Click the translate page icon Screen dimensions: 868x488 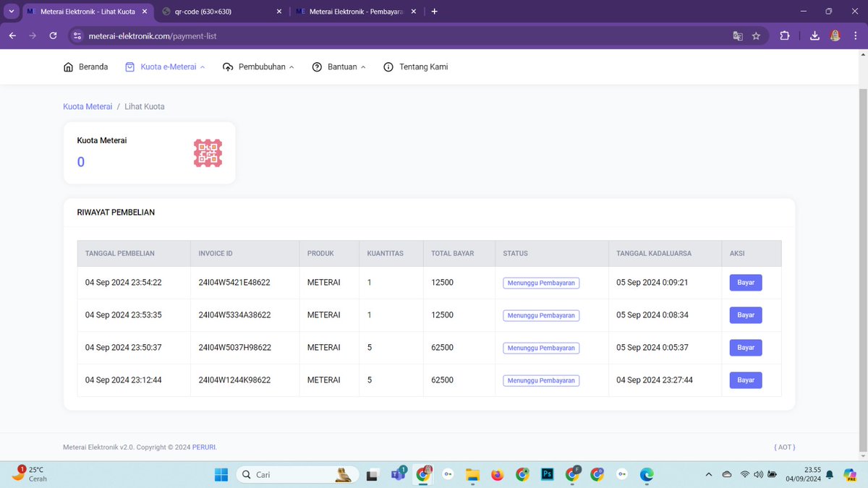click(738, 35)
